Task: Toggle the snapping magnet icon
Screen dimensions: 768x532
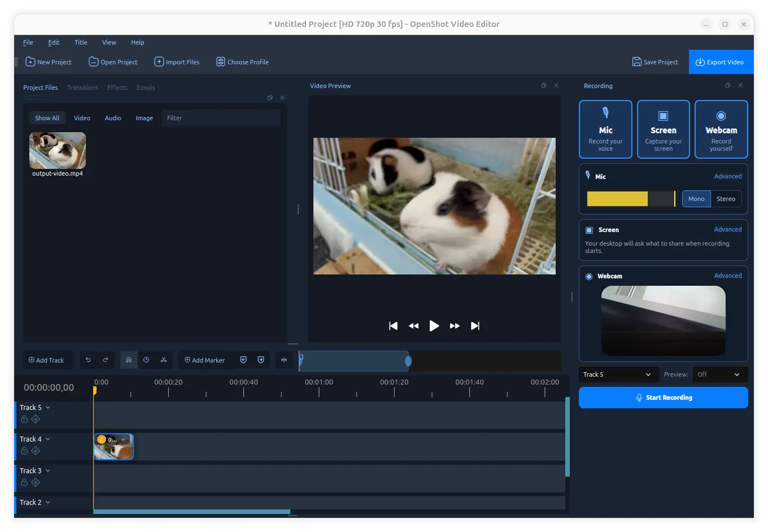Action: [x=129, y=360]
